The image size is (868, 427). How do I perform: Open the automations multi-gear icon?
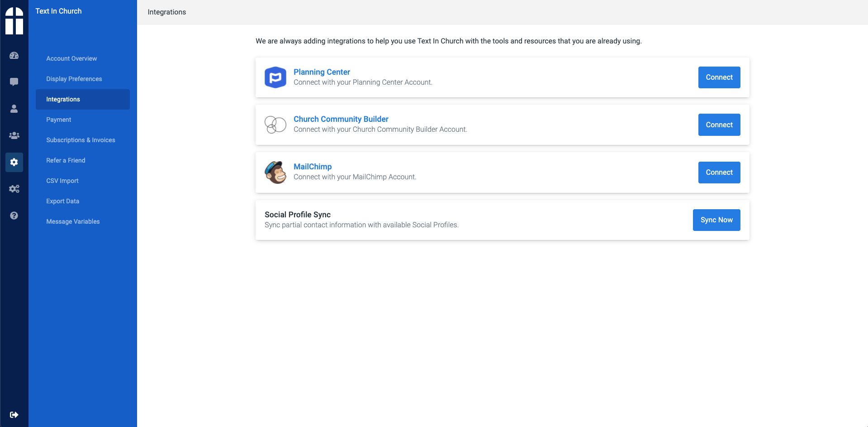[x=14, y=189]
